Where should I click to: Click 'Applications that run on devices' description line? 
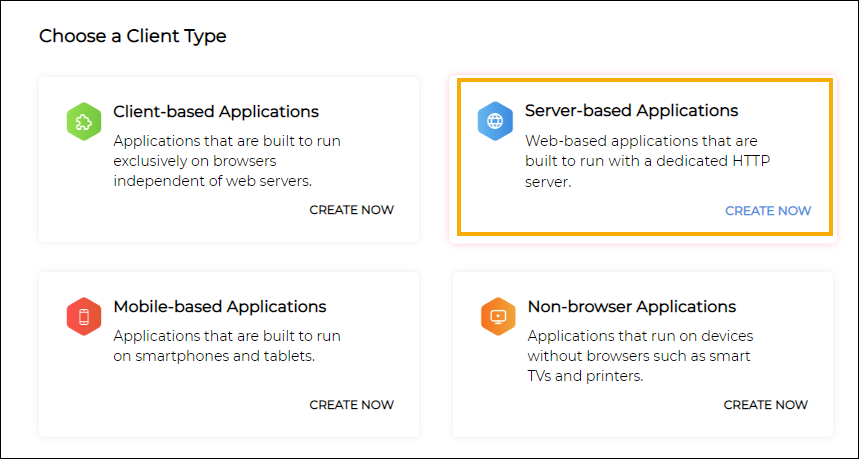click(640, 336)
